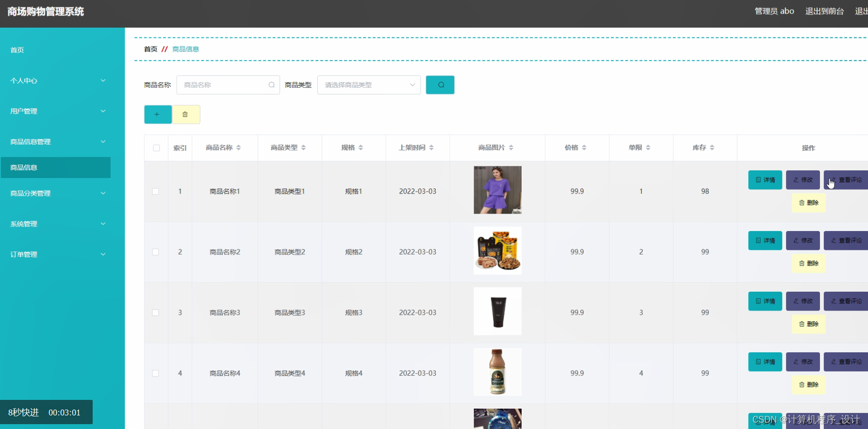Click 删除 for 商品名称2 row
The width and height of the screenshot is (868, 429).
809,264
